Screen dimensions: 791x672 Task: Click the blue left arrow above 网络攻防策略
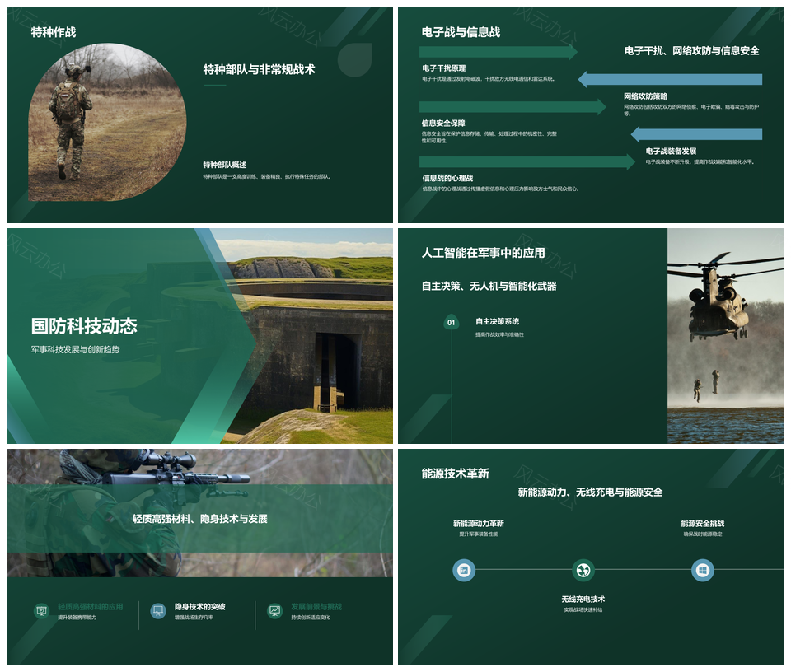pos(670,79)
